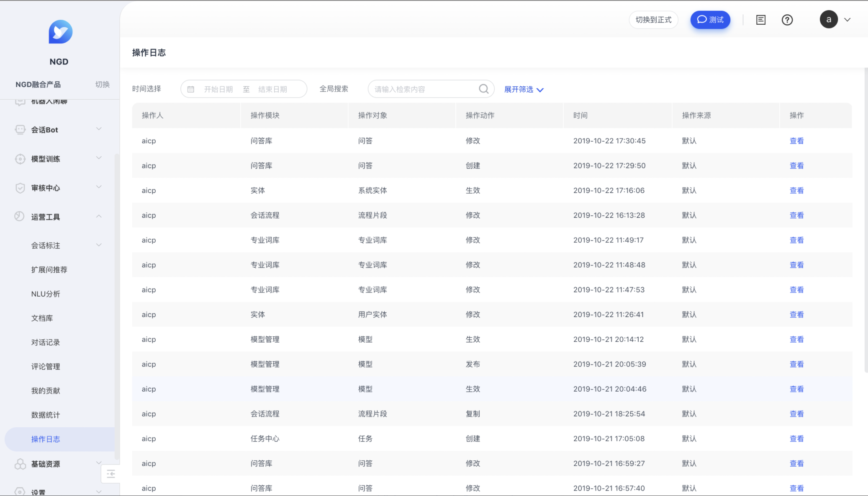This screenshot has height=496, width=868.
Task: Click 查看 for the 用户实体 修改 entry
Action: (x=796, y=315)
